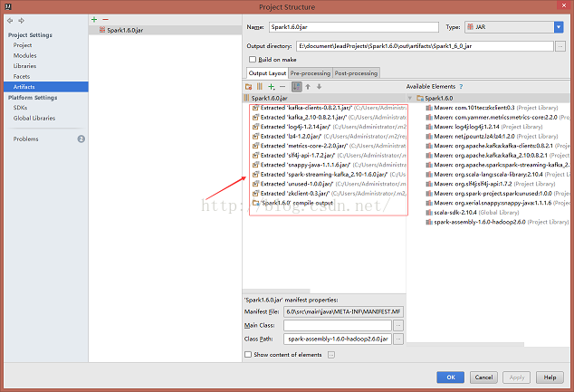Viewport: 574px width, 392px height.
Task: Select spark-assembly-1.6.0-hadoop2.6.0 library
Action: (x=497, y=222)
